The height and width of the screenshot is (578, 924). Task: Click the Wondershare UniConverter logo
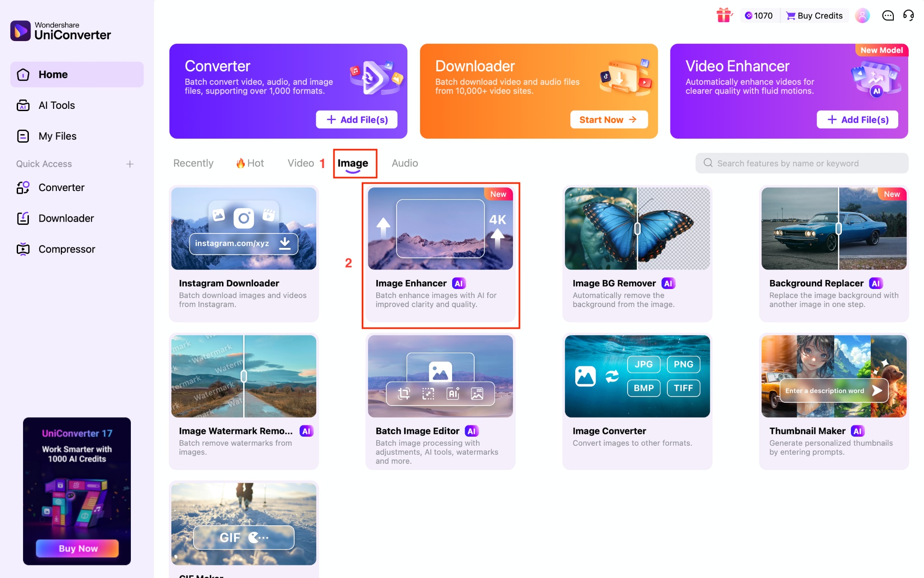coord(60,30)
